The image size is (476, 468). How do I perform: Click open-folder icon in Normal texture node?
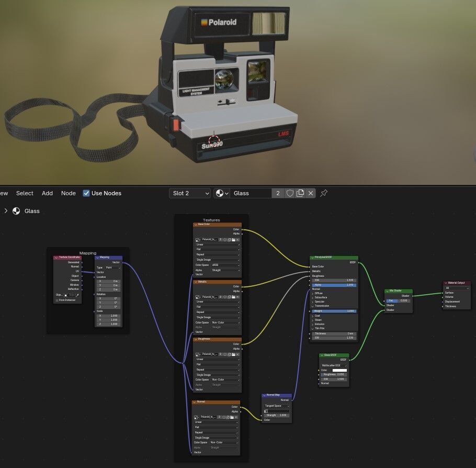click(x=232, y=417)
